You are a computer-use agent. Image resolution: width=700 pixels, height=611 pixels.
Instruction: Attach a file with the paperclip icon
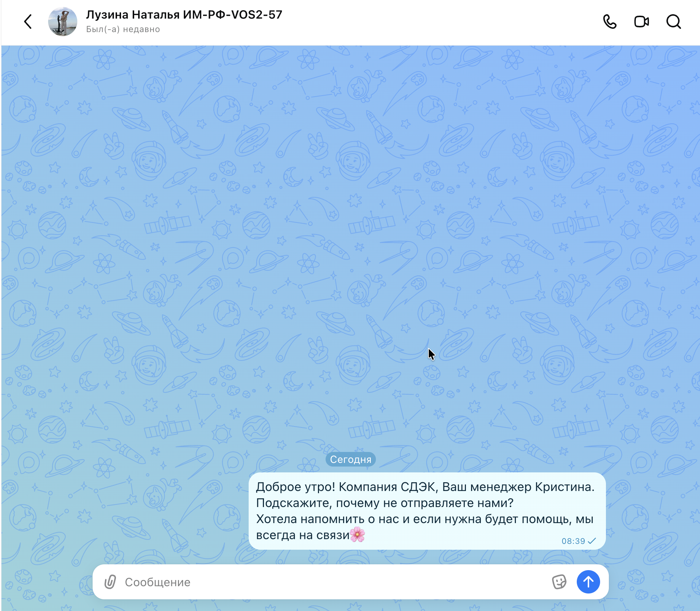[x=110, y=582]
